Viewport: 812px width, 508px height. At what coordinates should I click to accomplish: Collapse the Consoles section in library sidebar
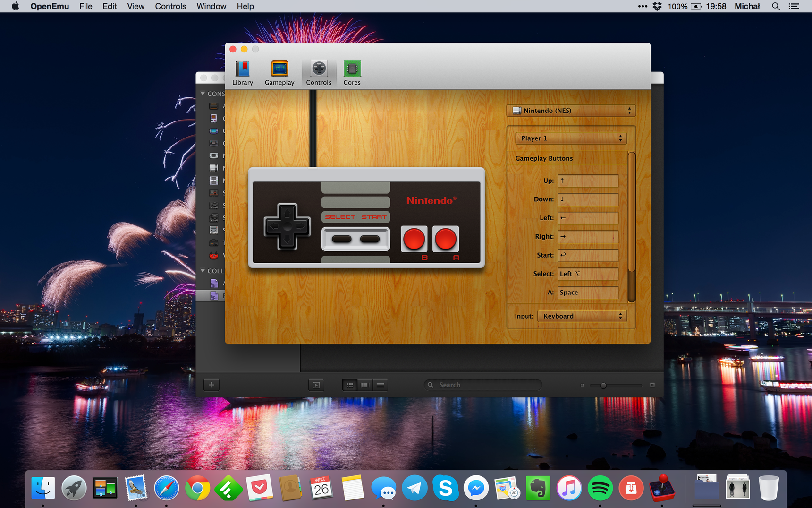coord(203,94)
